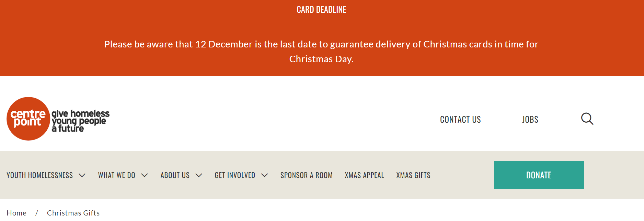
Task: Open the Xmas Appeal page
Action: click(364, 175)
